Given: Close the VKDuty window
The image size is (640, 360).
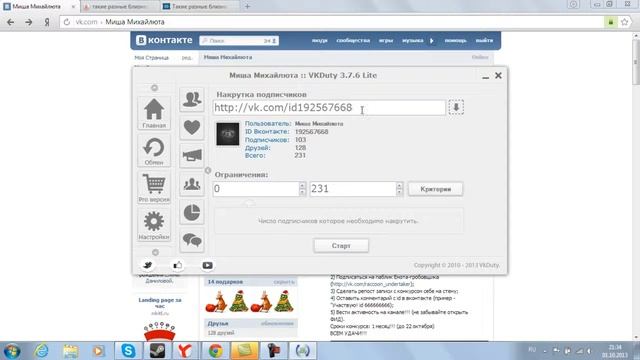Looking at the screenshot, I should point(498,76).
